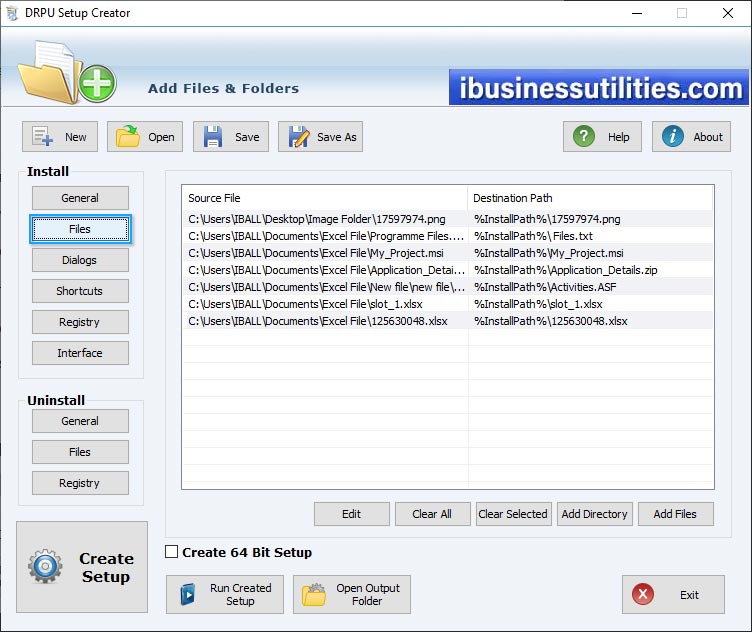The height and width of the screenshot is (632, 752).
Task: Click the Open Output Folder icon
Action: coord(314,595)
